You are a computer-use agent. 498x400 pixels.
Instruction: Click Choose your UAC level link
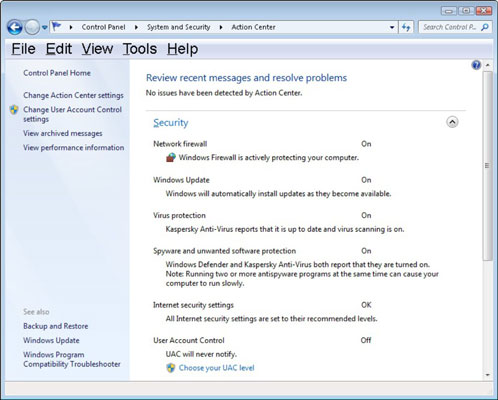[216, 368]
